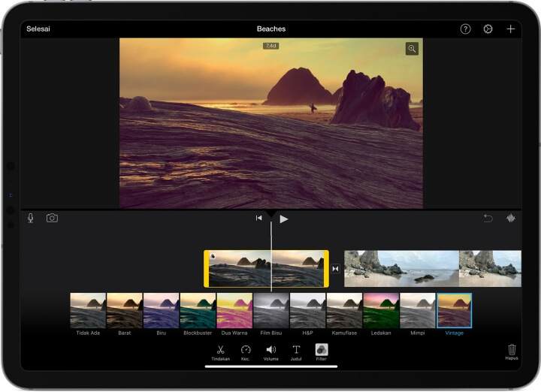Apply the Dua Warna filter

pos(234,311)
